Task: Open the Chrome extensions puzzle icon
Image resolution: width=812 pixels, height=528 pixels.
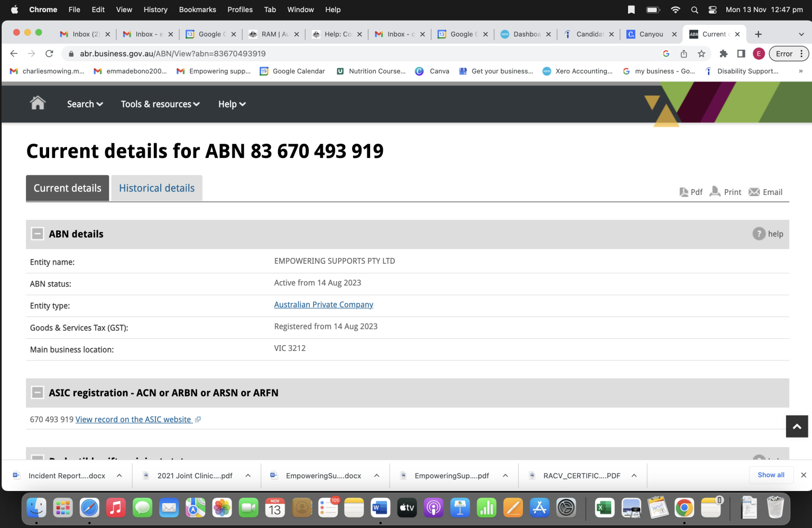Action: [723, 53]
